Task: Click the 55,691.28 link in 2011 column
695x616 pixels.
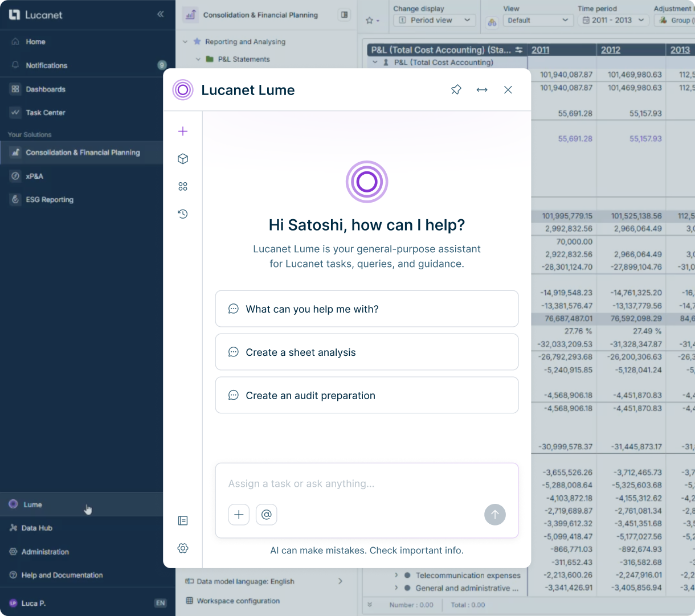Action: [x=575, y=138]
